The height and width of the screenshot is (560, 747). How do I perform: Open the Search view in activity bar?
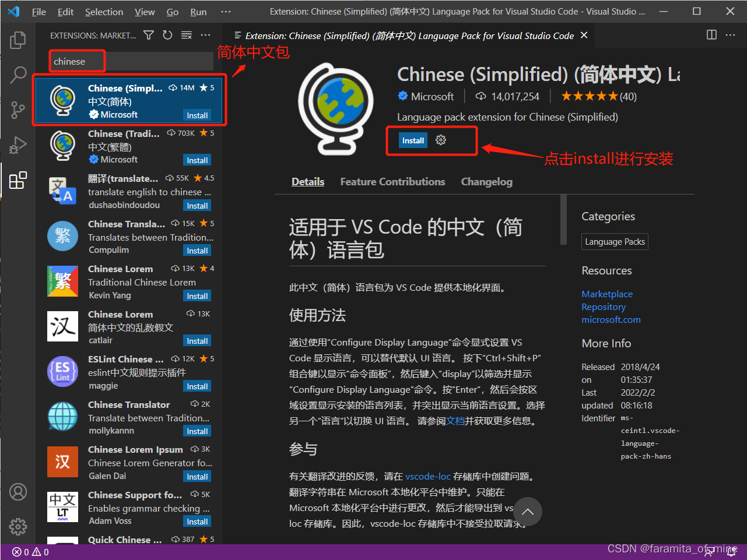click(x=18, y=75)
